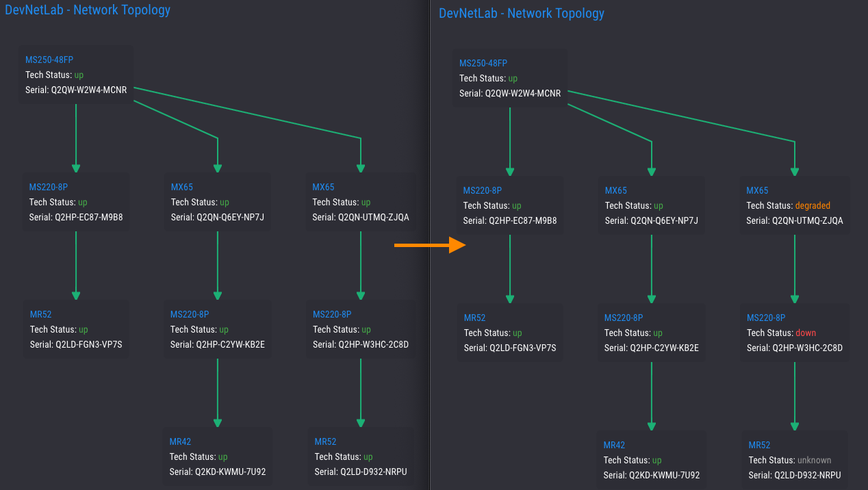The width and height of the screenshot is (868, 490).
Task: Click the red "down" status value
Action: (x=806, y=333)
